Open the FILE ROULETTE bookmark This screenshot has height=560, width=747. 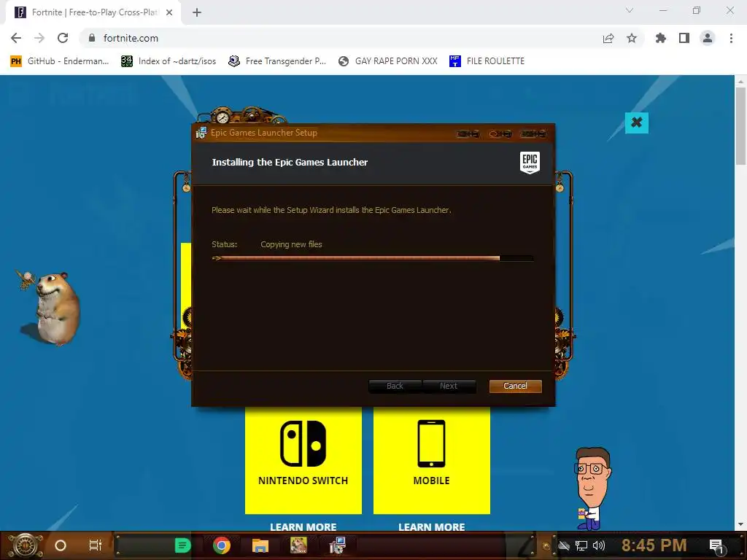[x=487, y=61]
